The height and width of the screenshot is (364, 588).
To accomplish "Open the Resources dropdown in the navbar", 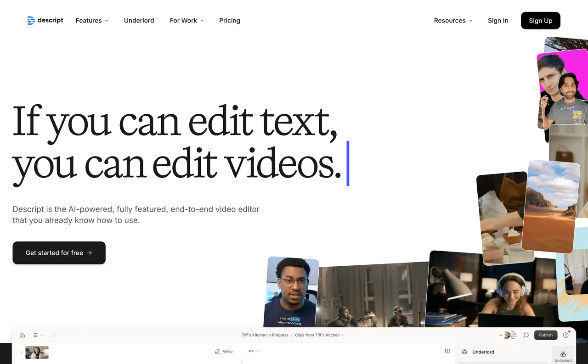I will point(453,21).
